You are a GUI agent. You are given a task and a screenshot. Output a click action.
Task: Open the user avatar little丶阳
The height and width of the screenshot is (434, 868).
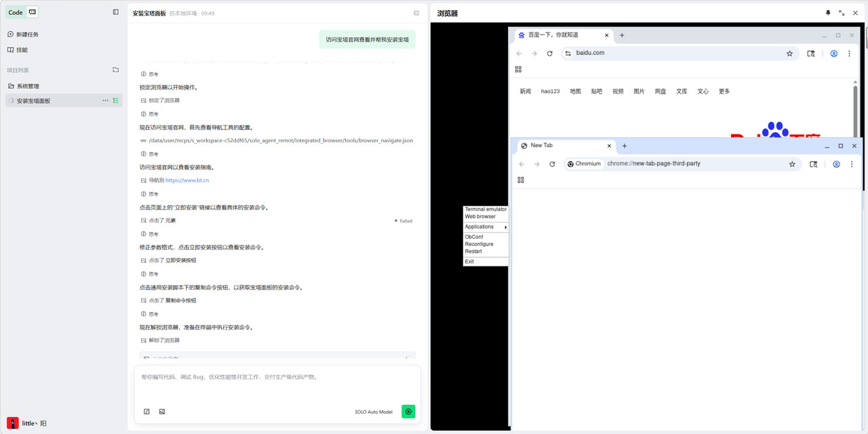click(x=12, y=422)
